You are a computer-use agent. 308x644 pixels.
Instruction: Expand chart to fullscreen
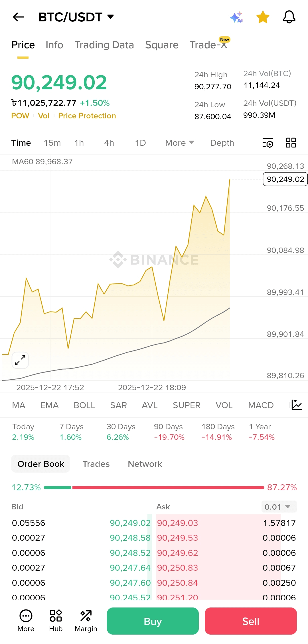pos(20,360)
